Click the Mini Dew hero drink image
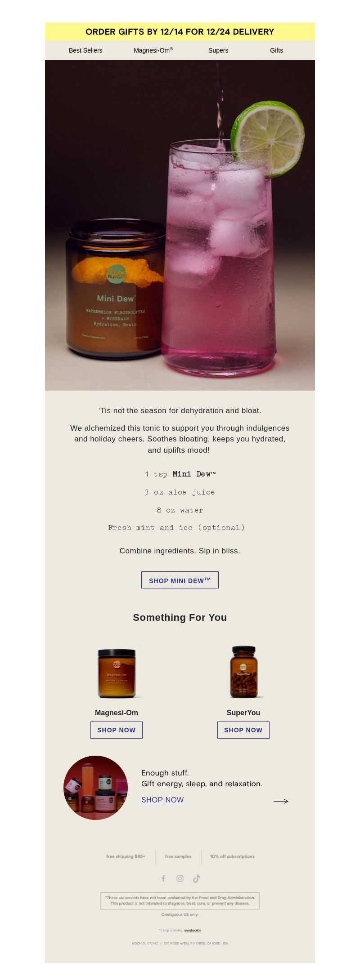The image size is (360, 980). click(180, 225)
